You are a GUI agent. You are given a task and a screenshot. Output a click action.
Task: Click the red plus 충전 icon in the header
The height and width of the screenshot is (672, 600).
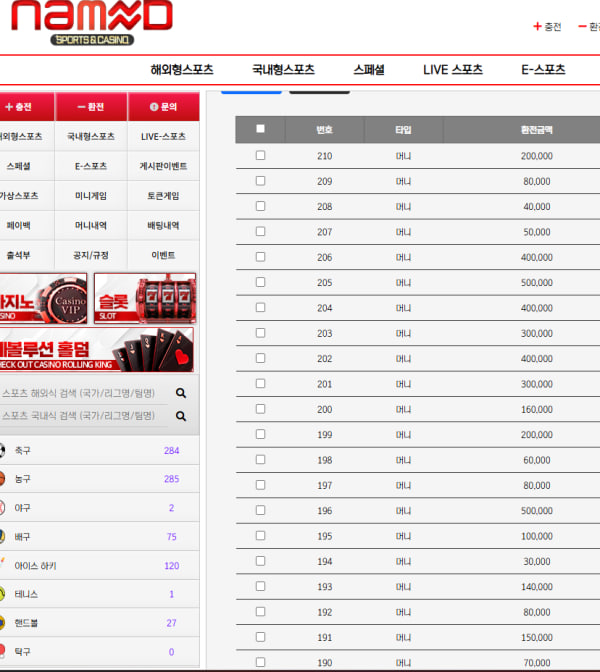click(537, 27)
